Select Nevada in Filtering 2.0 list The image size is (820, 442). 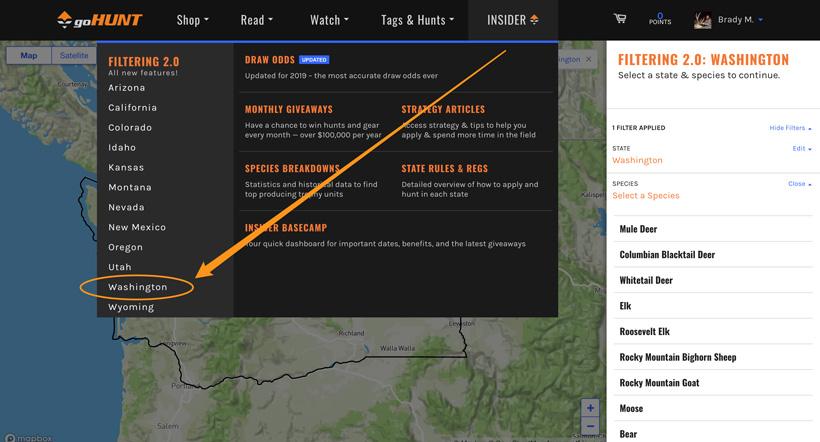(x=126, y=207)
